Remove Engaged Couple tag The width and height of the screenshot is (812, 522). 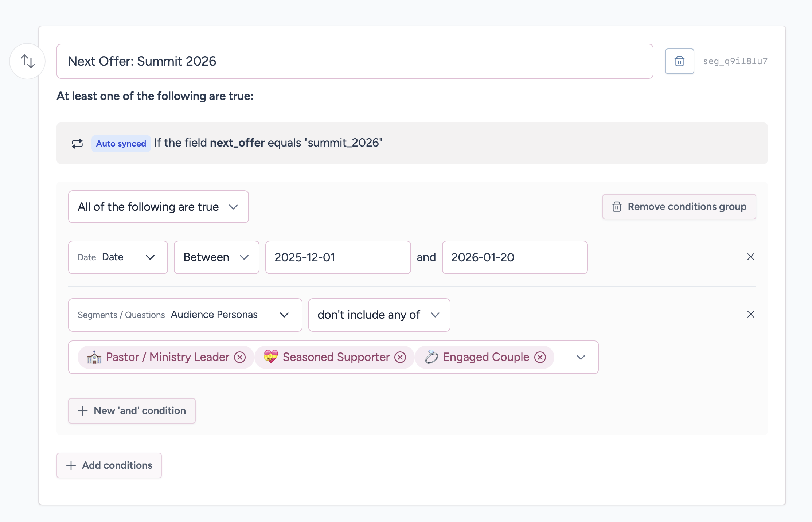pyautogui.click(x=540, y=357)
